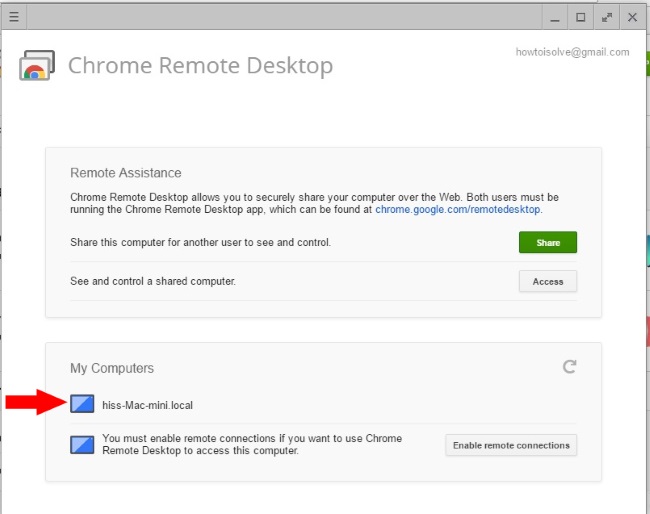
Task: Maximize the Chrome Remote Desktop window
Action: (581, 17)
